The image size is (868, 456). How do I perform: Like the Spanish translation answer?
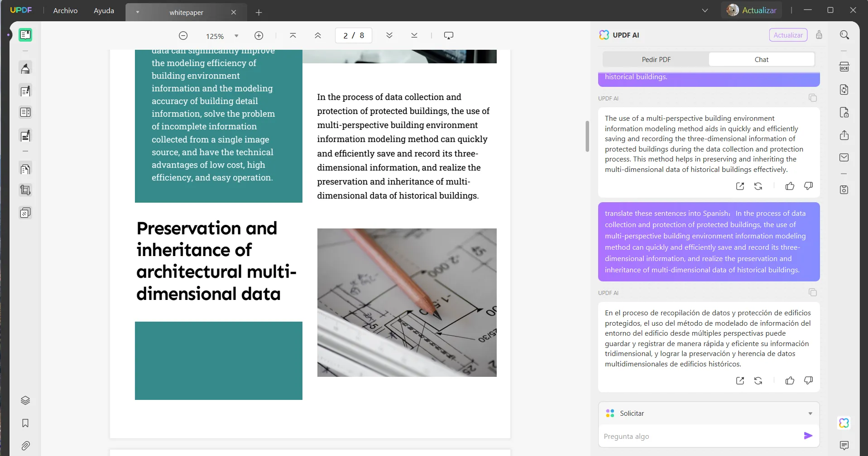pyautogui.click(x=790, y=380)
